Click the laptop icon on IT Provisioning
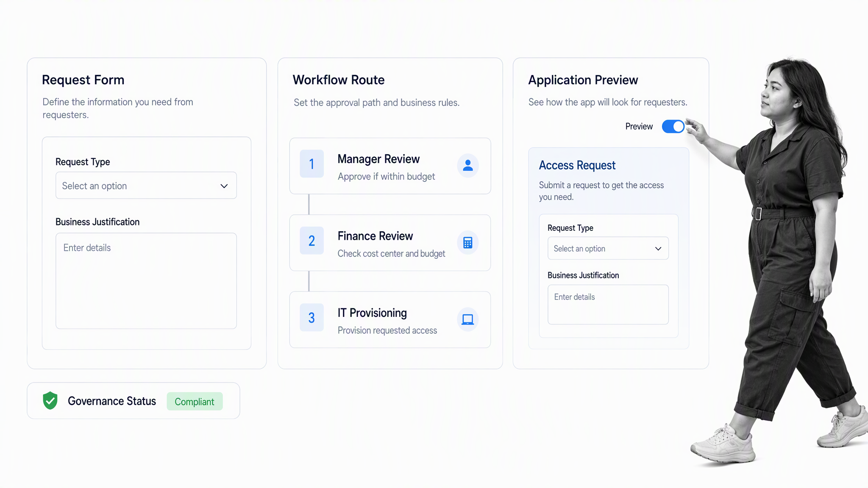The height and width of the screenshot is (488, 868). click(468, 319)
